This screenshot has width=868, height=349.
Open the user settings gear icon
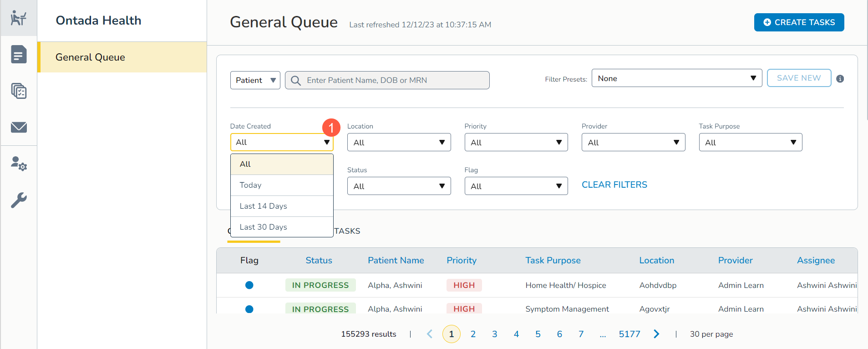(19, 163)
